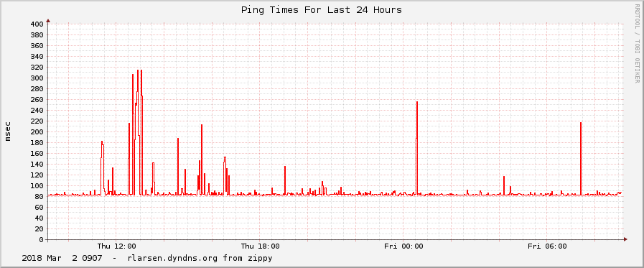Click the chart title "Ping Times For Last 24 Hours"
The width and height of the screenshot is (644, 268).
[321, 9]
